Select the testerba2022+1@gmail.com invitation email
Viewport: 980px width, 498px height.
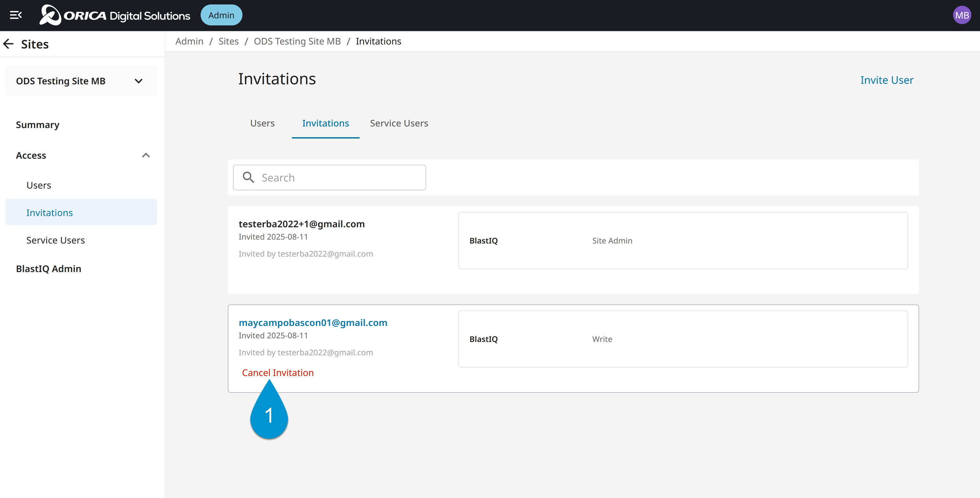coord(301,224)
